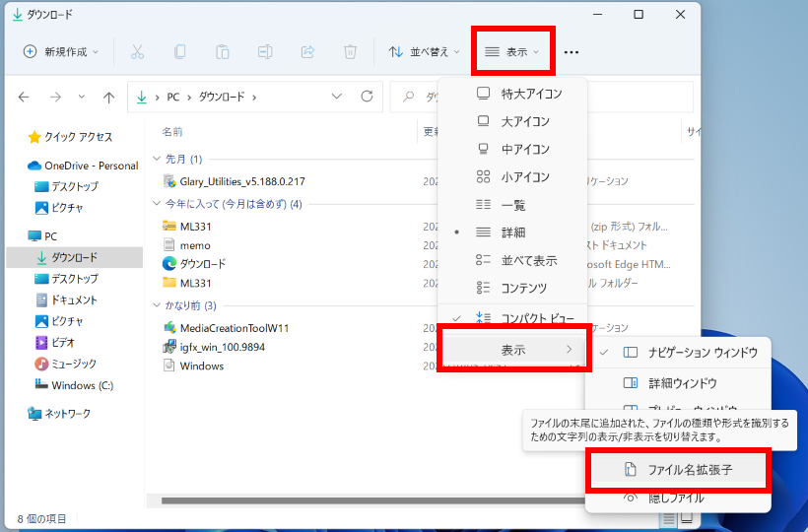Switch to details view status-bar icon

point(669,518)
